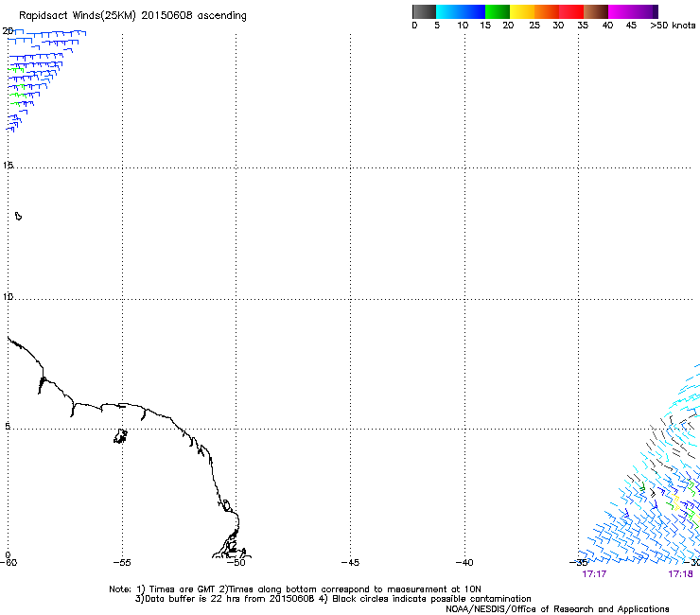Click the '10' latitude axis label
Image resolution: width=700 pixels, height=615 pixels.
point(8,296)
